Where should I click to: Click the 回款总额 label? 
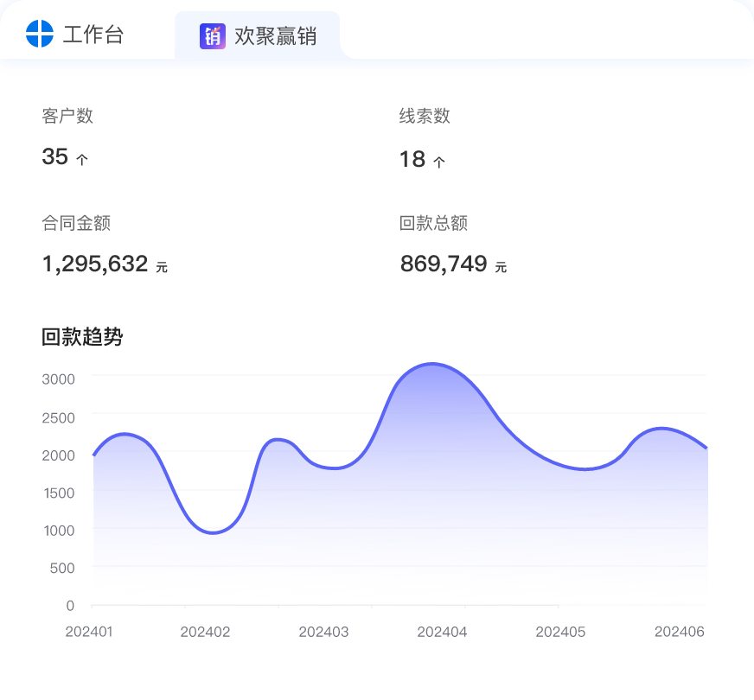(433, 223)
